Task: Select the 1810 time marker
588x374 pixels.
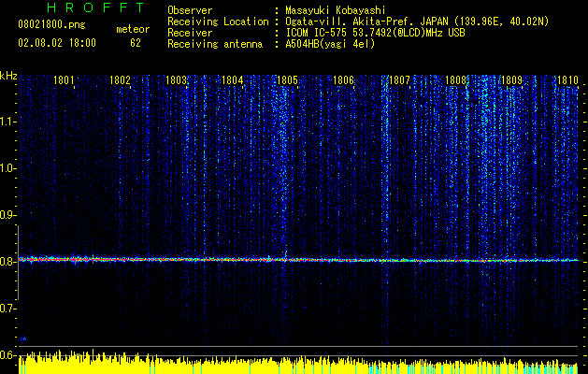Action: tap(567, 81)
